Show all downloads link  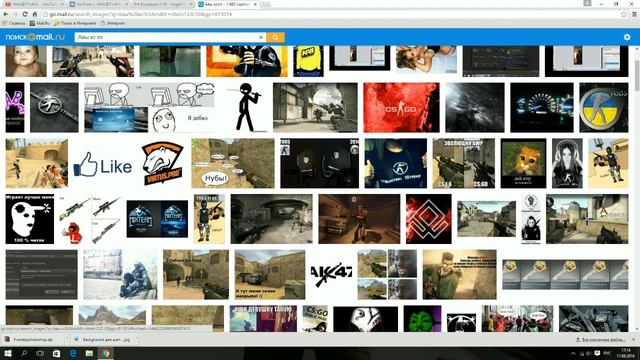pos(600,339)
